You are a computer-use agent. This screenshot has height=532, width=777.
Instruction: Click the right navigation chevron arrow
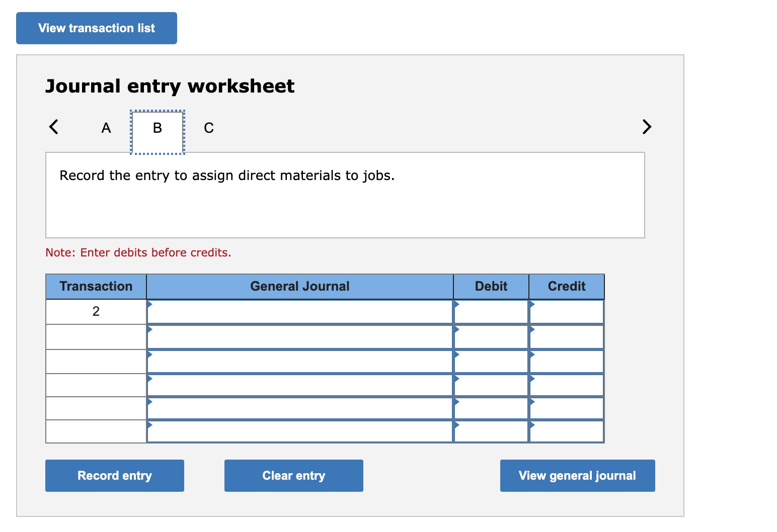pos(647,127)
